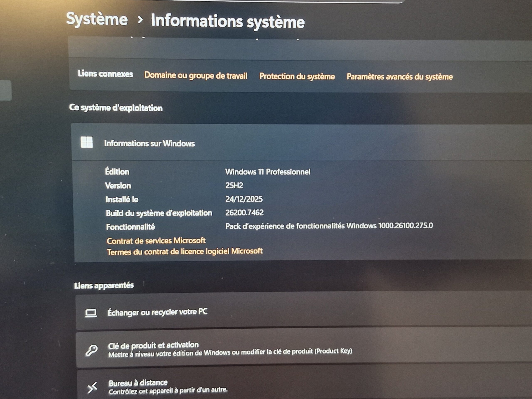Open Protection du système link
Image resolution: width=532 pixels, height=399 pixels.
[x=297, y=76]
